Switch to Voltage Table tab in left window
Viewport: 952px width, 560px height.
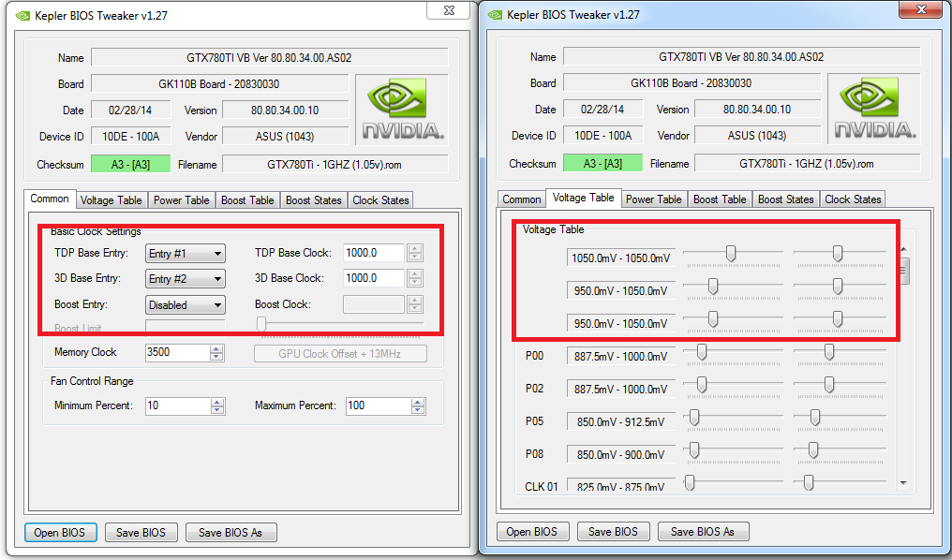[x=112, y=200]
